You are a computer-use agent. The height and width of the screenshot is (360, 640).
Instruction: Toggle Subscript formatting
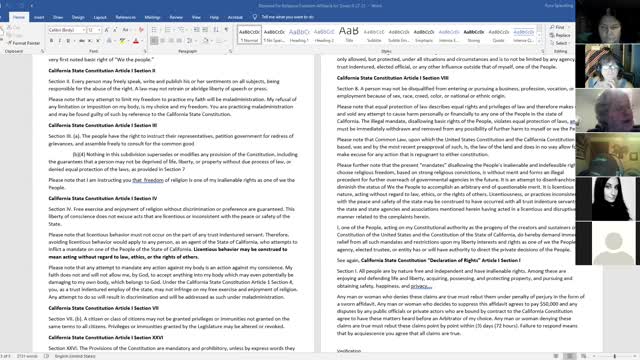pyautogui.click(x=90, y=41)
